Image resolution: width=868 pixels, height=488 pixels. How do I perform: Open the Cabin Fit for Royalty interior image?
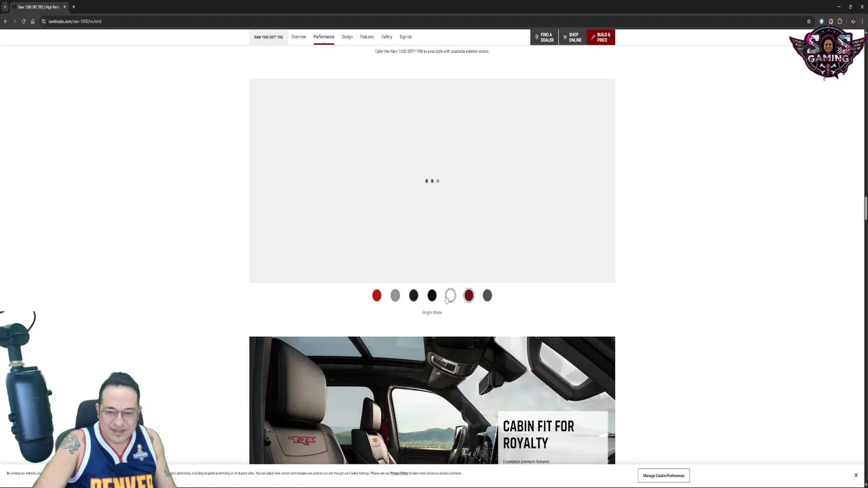tap(432, 401)
